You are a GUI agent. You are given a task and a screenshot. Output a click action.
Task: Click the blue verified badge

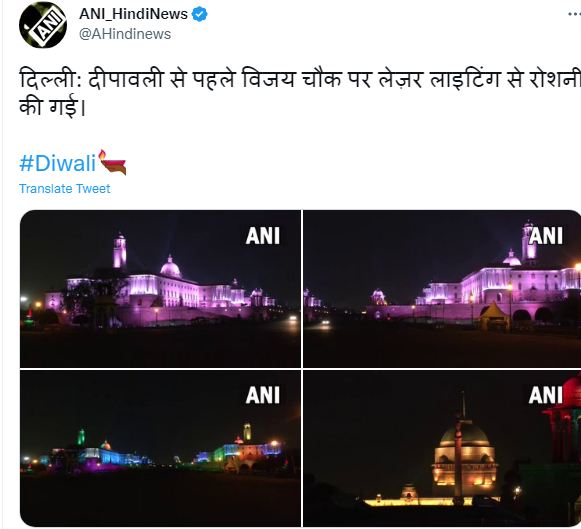coord(200,14)
